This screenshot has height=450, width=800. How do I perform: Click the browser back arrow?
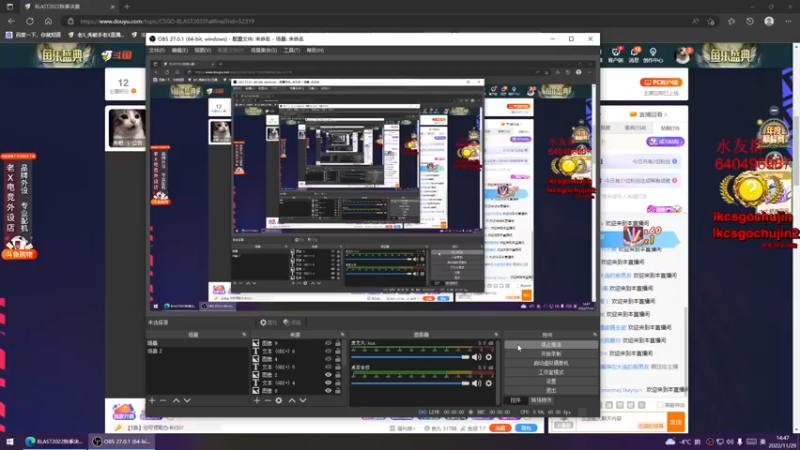(x=11, y=21)
